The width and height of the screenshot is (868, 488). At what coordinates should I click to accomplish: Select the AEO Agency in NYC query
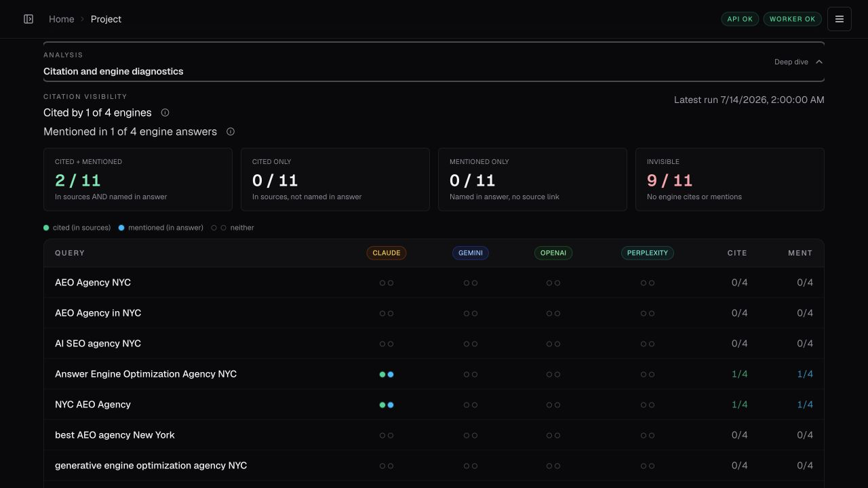tap(98, 313)
